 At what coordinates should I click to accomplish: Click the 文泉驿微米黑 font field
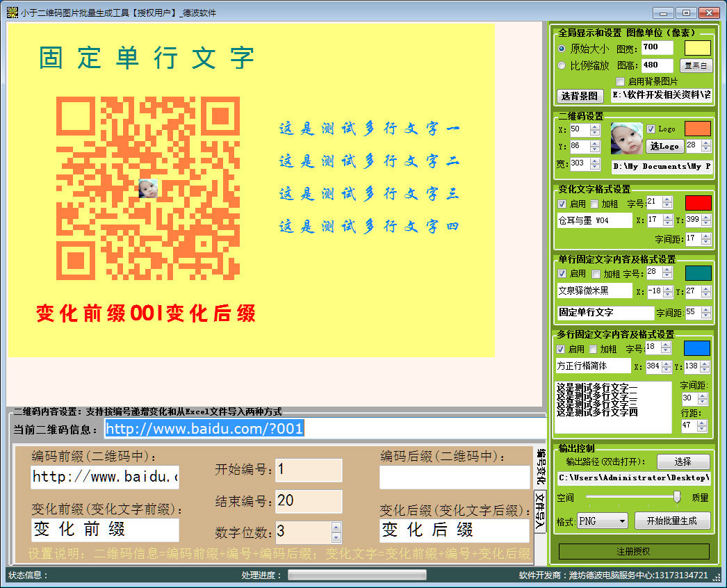tap(594, 291)
